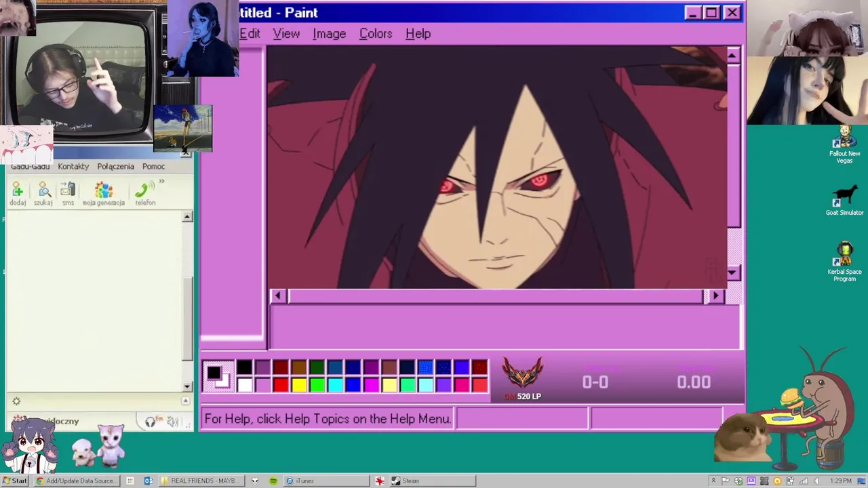Expand the Gadu-Gadu toolbar overflow chevron

[x=162, y=182]
